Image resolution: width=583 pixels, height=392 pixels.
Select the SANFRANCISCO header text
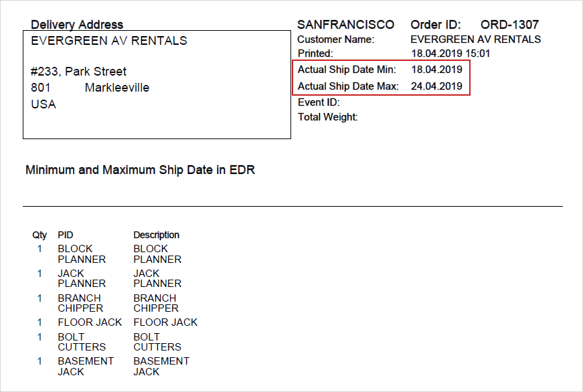pyautogui.click(x=345, y=25)
